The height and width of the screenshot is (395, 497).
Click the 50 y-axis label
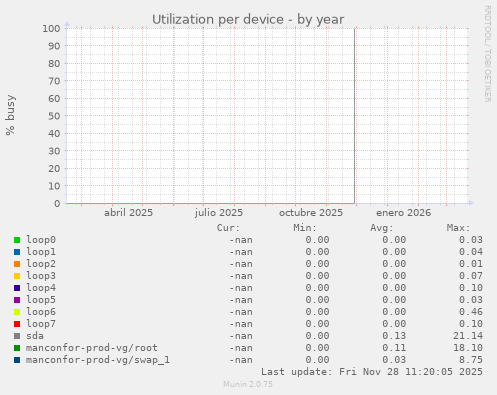tap(54, 116)
